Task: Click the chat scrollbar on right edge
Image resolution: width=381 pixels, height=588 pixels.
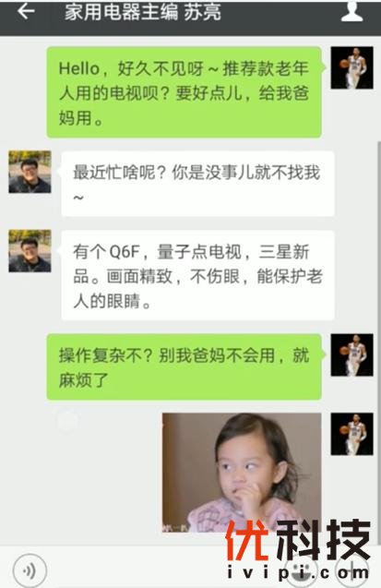Action: pyautogui.click(x=378, y=342)
